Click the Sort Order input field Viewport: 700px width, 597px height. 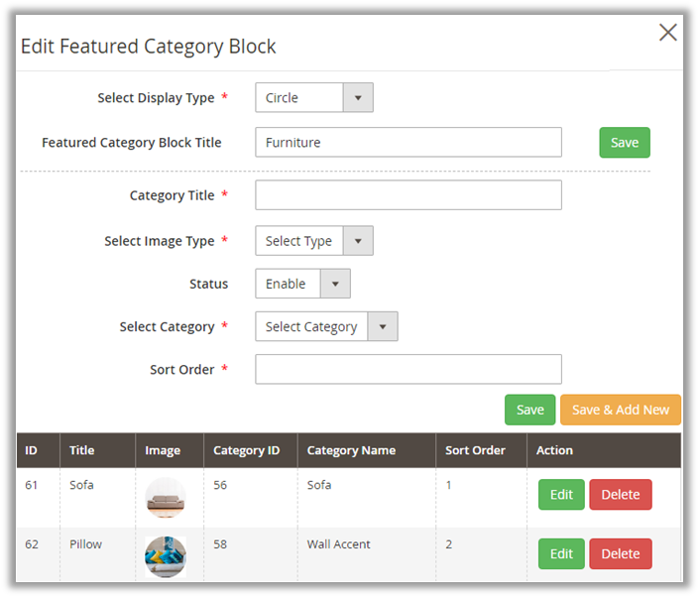click(408, 369)
